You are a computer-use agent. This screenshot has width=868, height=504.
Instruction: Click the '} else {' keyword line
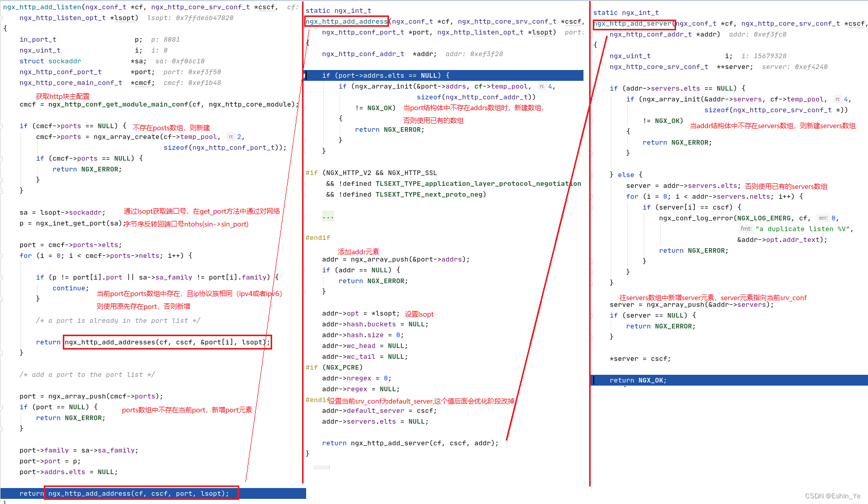[x=626, y=175]
